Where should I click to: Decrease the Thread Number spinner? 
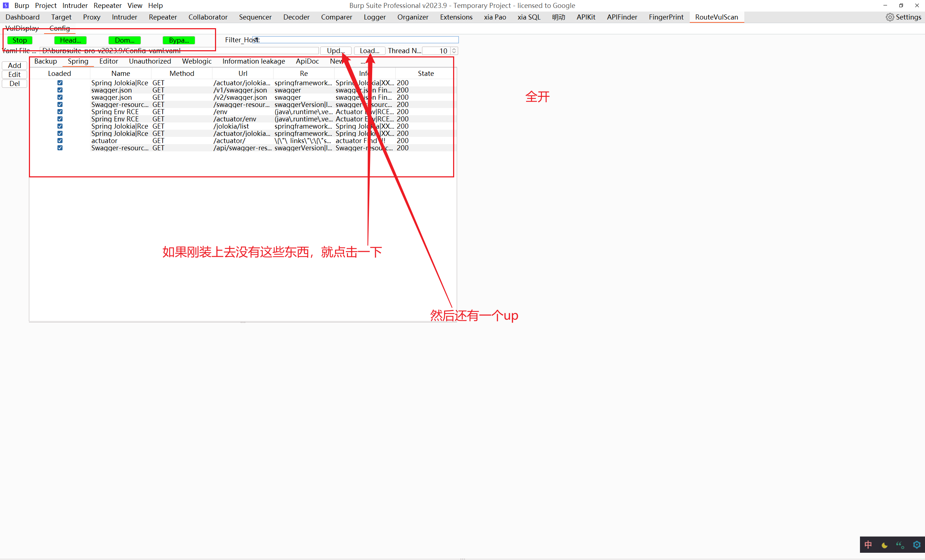[454, 52]
